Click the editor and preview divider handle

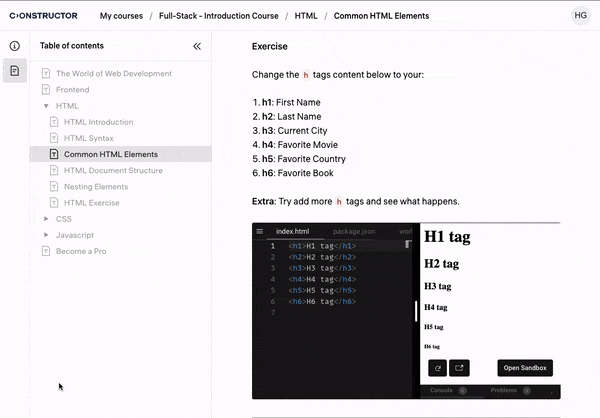[x=417, y=310]
